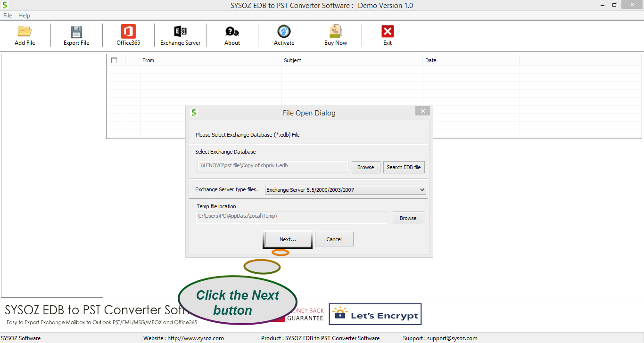The height and width of the screenshot is (343, 644).
Task: Open the Buy Now price tag icon
Action: tap(336, 32)
